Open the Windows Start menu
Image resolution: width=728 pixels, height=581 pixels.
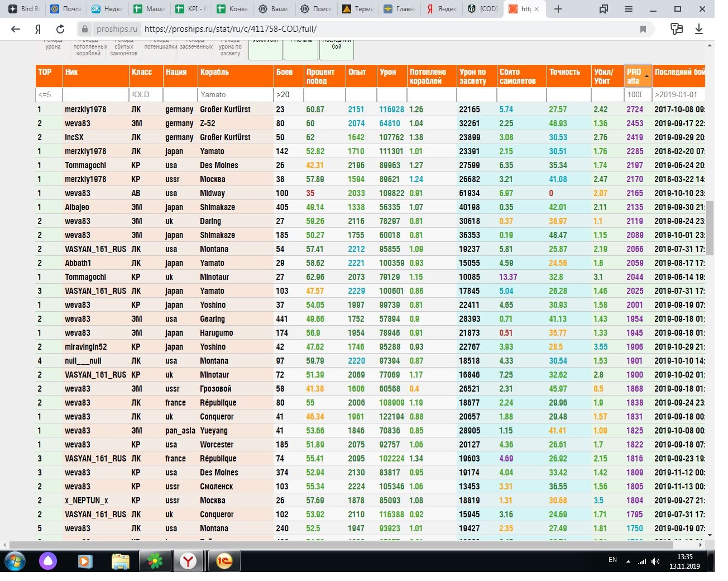click(x=15, y=561)
